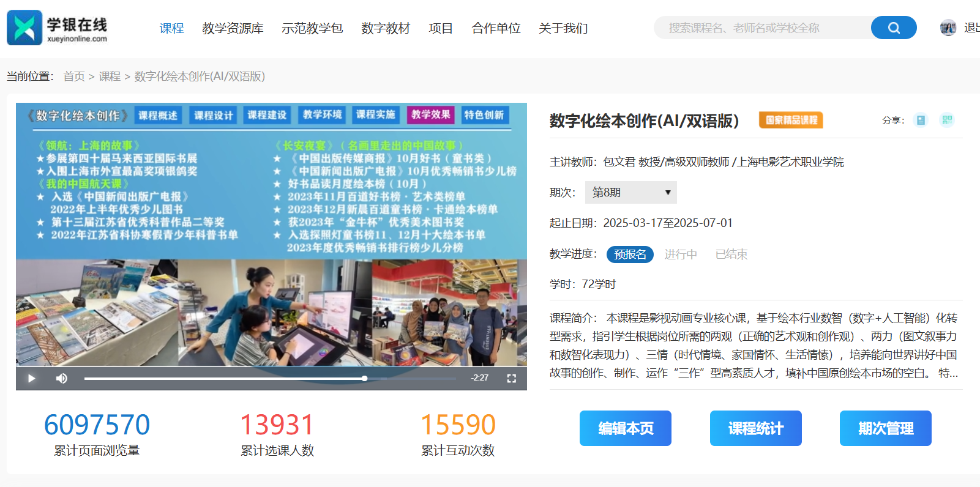Image resolution: width=980 pixels, height=487 pixels.
Task: Mute the video speaker icon
Action: pyautogui.click(x=62, y=378)
